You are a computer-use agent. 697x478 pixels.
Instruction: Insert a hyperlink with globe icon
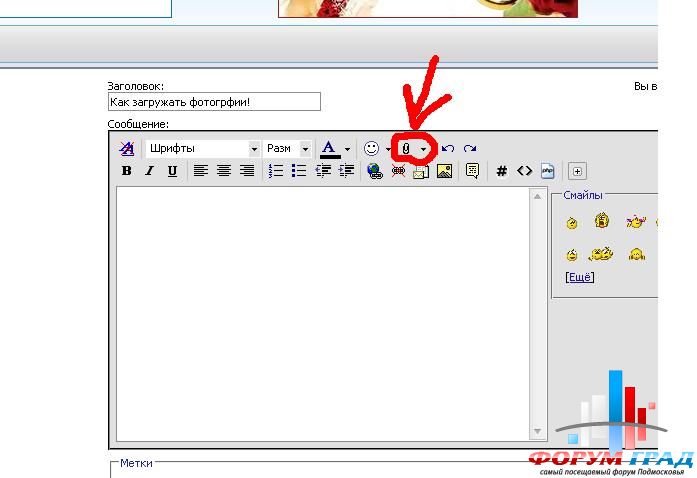375,171
